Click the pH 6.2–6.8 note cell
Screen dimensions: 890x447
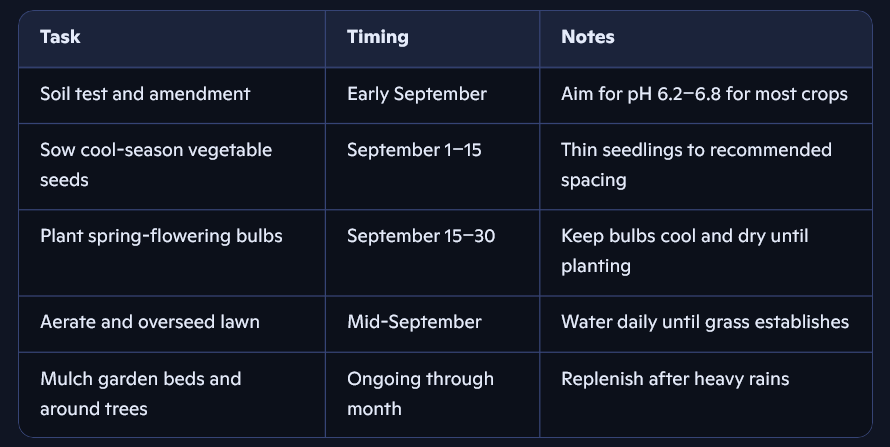pos(706,95)
